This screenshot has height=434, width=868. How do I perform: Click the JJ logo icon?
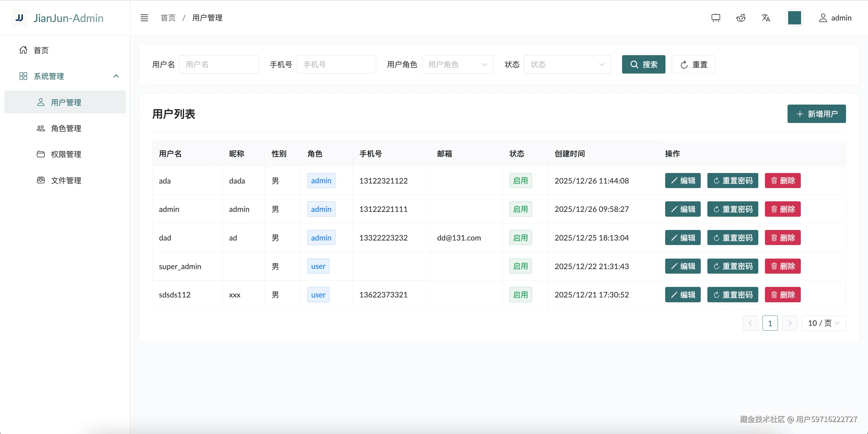[x=20, y=18]
